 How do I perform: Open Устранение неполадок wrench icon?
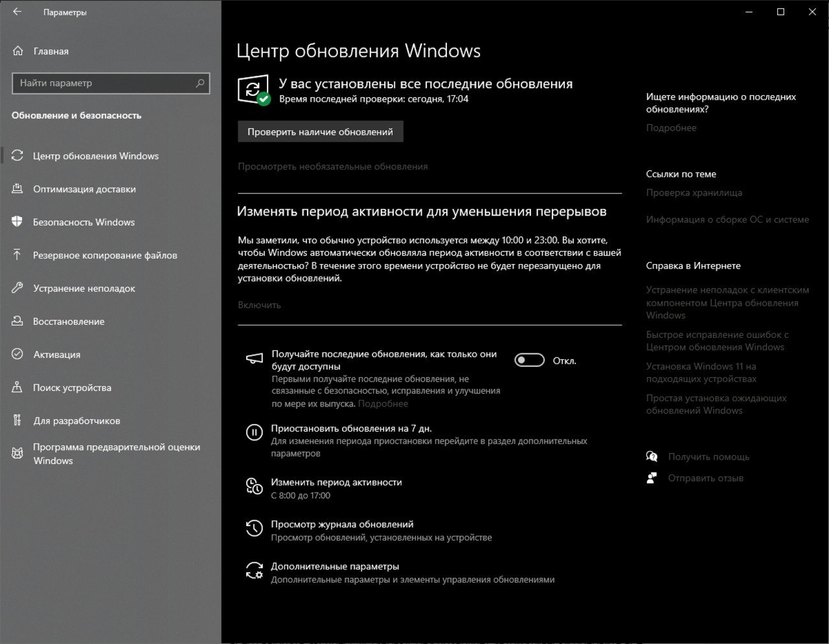(17, 288)
